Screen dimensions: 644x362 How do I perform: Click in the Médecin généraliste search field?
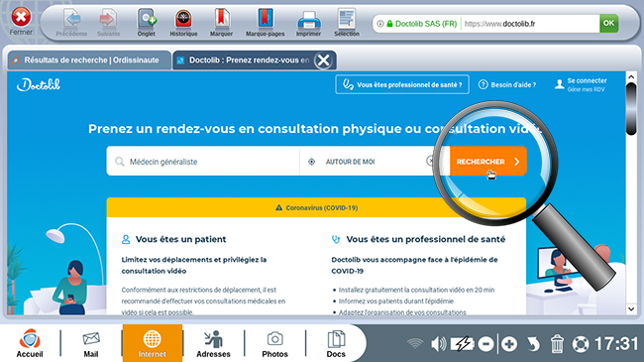[x=203, y=162]
